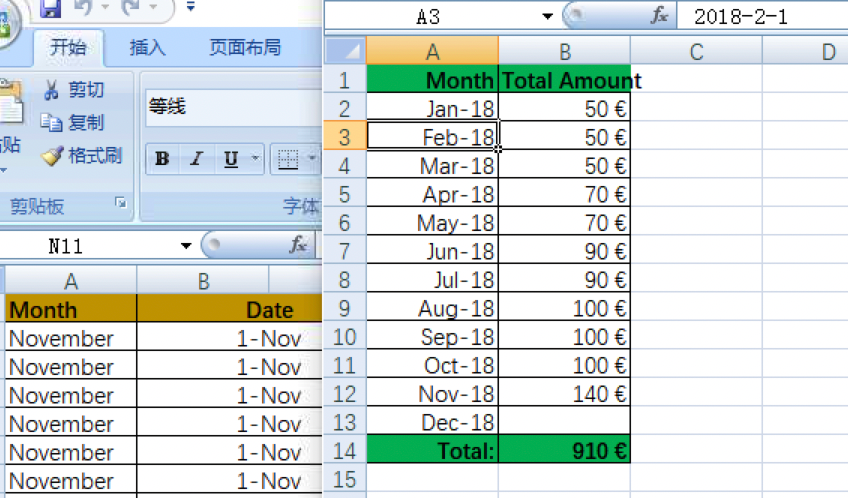Open the 页面布局 (Page Layout) tab
Image resolution: width=848 pixels, height=498 pixels.
pos(244,48)
